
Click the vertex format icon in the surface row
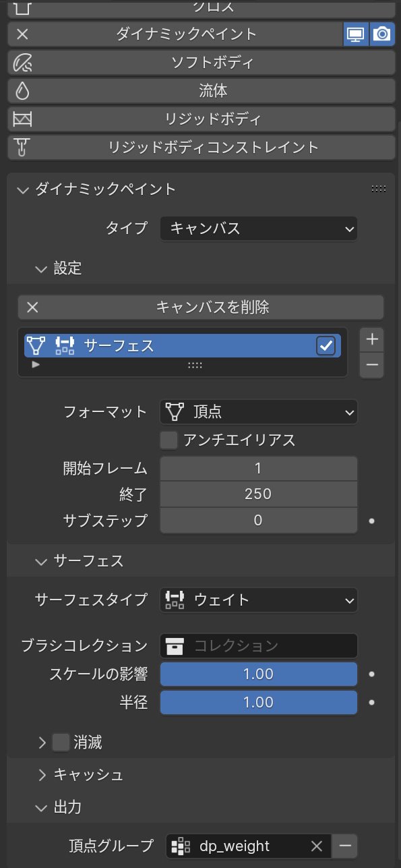[x=37, y=346]
